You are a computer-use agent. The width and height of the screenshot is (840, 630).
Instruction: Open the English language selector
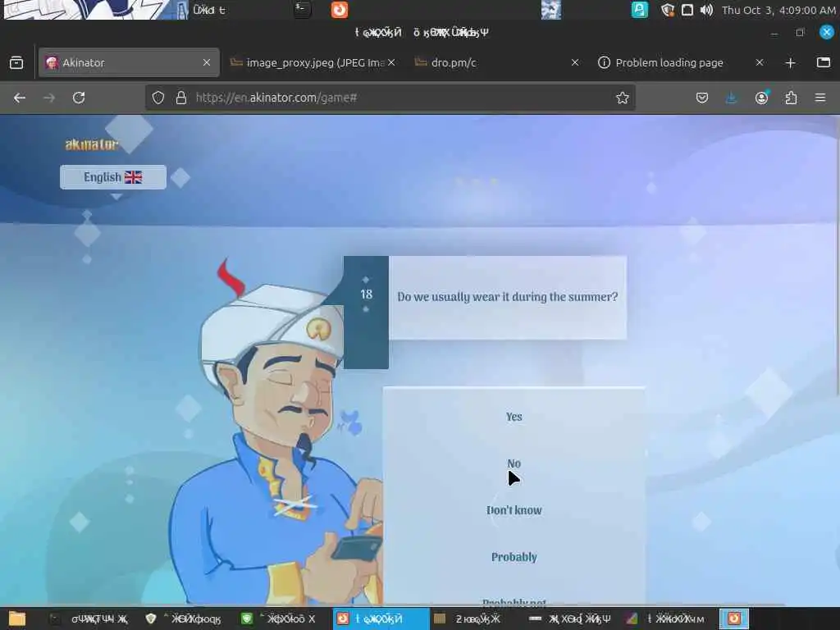[113, 177]
